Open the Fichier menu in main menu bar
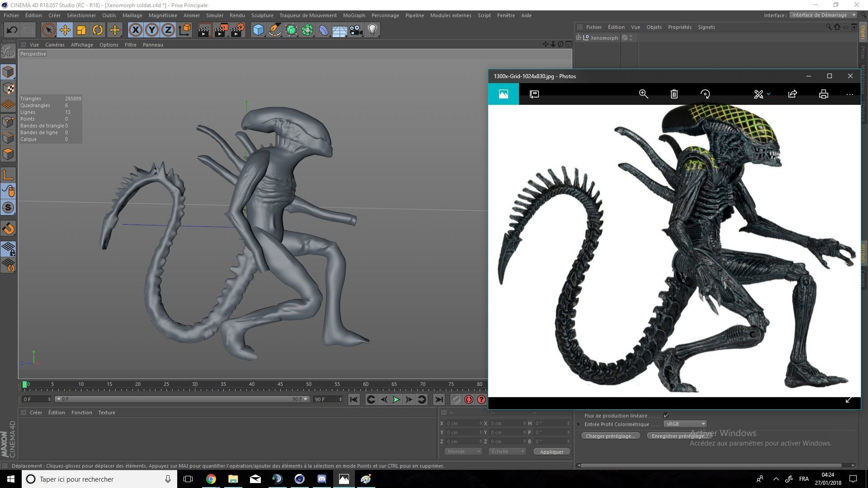Screen dimensions: 868x488 click(11, 15)
